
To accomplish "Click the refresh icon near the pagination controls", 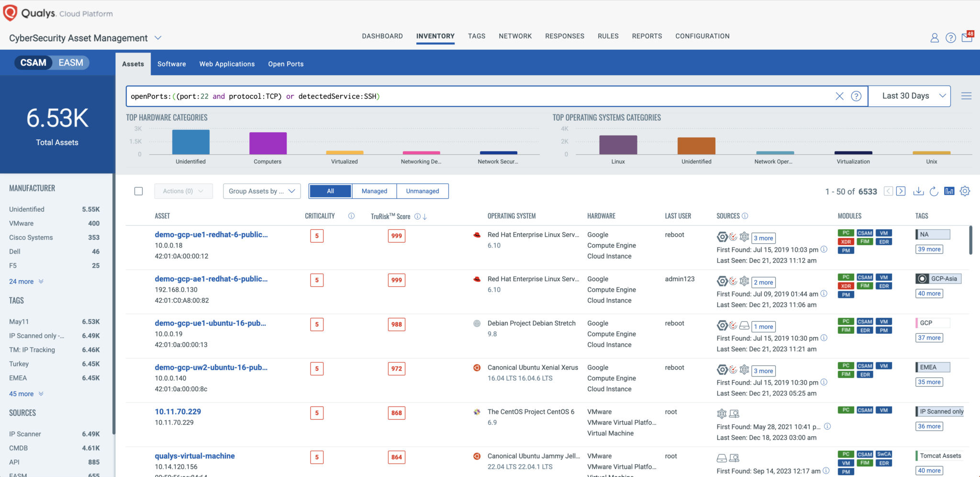I will (x=934, y=191).
